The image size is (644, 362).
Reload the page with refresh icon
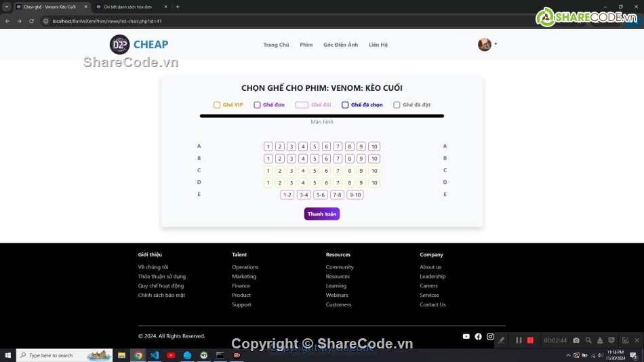point(31,21)
